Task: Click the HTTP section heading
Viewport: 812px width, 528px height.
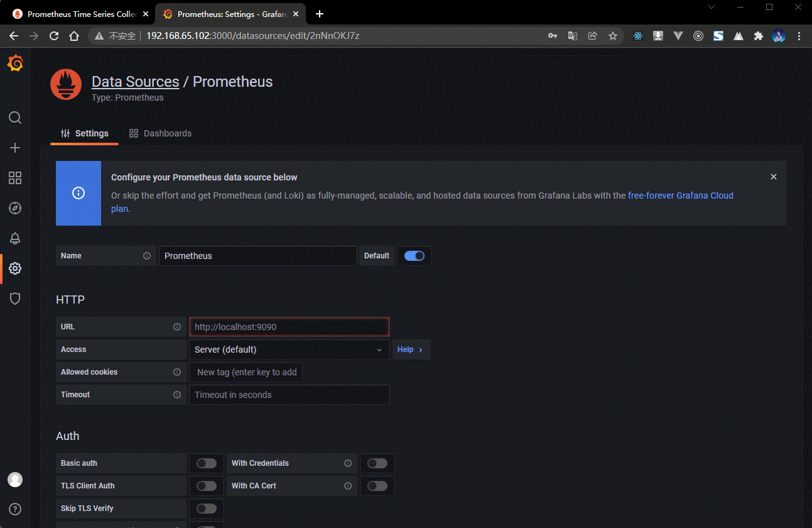Action: tap(70, 300)
